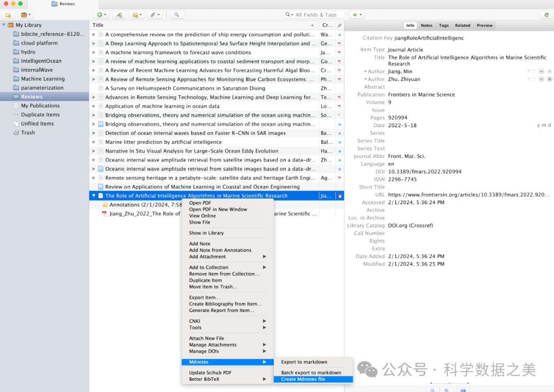This screenshot has height=392, width=554.
Task: Add author after Zhu, Zhiyuan with plus
Action: [549, 79]
